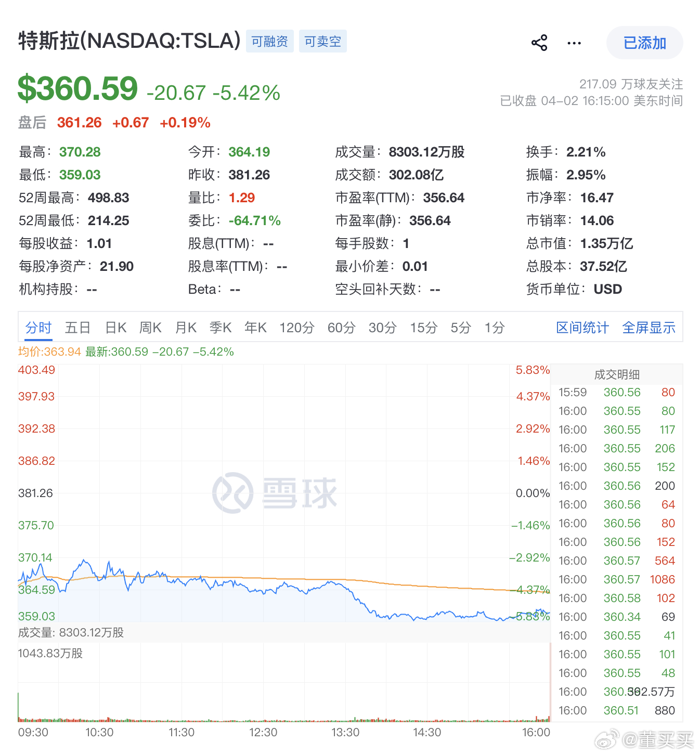This screenshot has width=700, height=756.
Task: Click the 今开 value 364.19
Action: (249, 152)
